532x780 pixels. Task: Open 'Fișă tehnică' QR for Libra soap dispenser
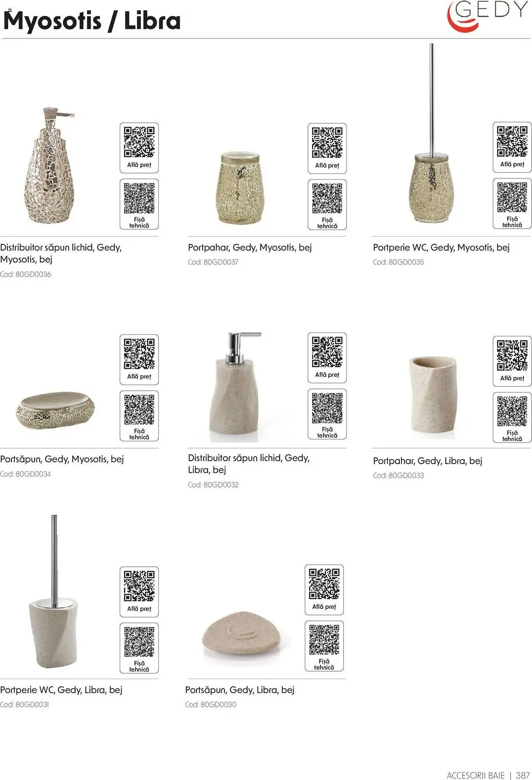(327, 414)
